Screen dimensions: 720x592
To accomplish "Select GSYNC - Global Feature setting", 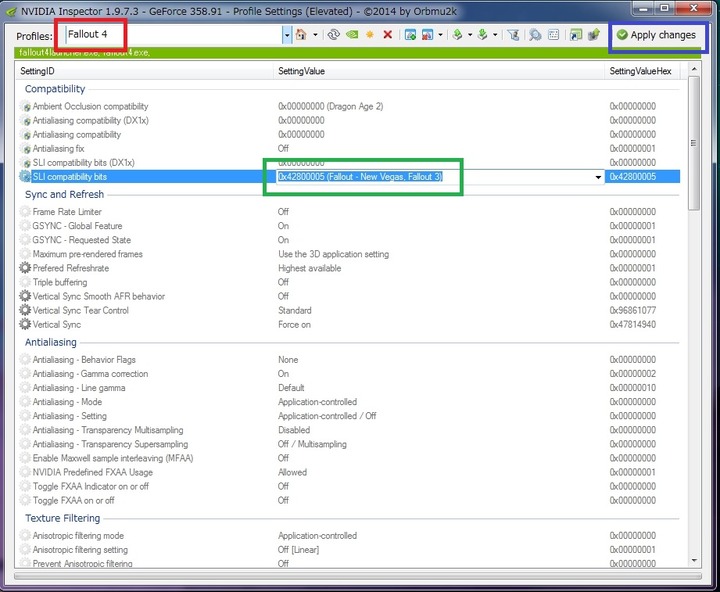I will tap(77, 226).
